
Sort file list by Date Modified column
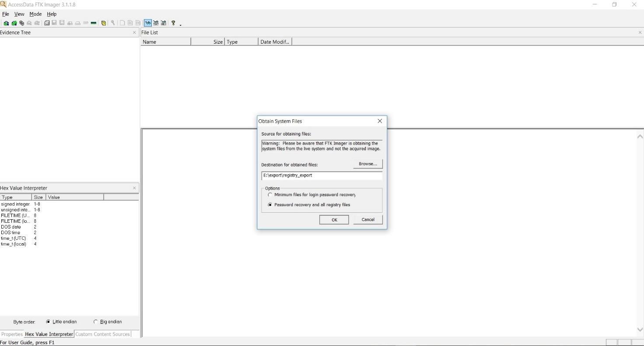click(275, 42)
